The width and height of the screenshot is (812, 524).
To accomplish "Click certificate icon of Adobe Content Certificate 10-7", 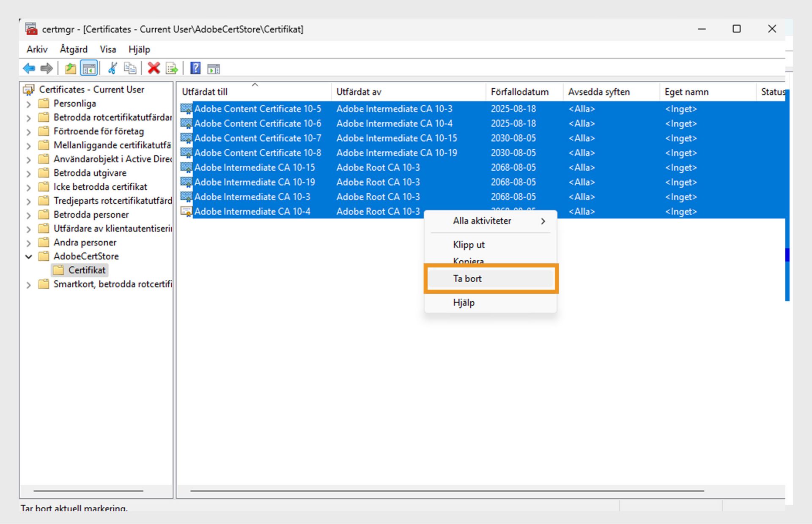I will (186, 138).
